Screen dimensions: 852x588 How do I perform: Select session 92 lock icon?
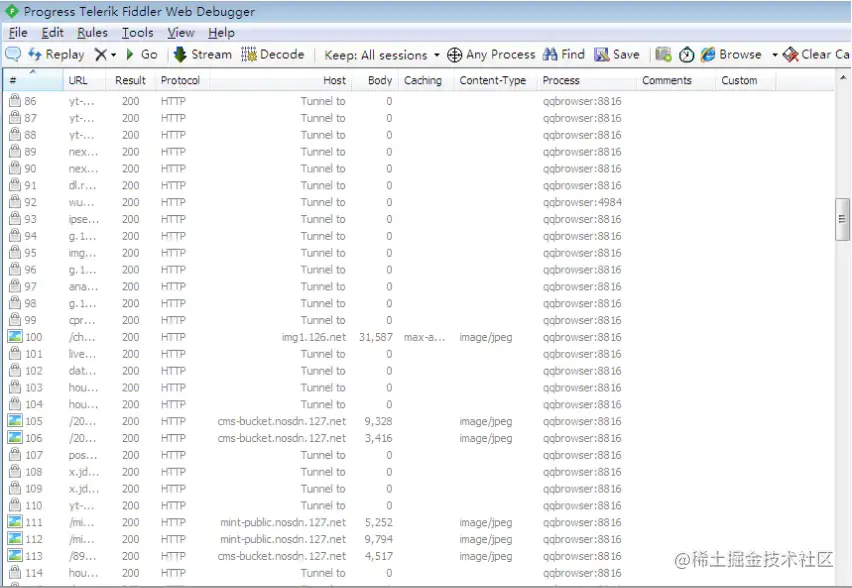[15, 201]
